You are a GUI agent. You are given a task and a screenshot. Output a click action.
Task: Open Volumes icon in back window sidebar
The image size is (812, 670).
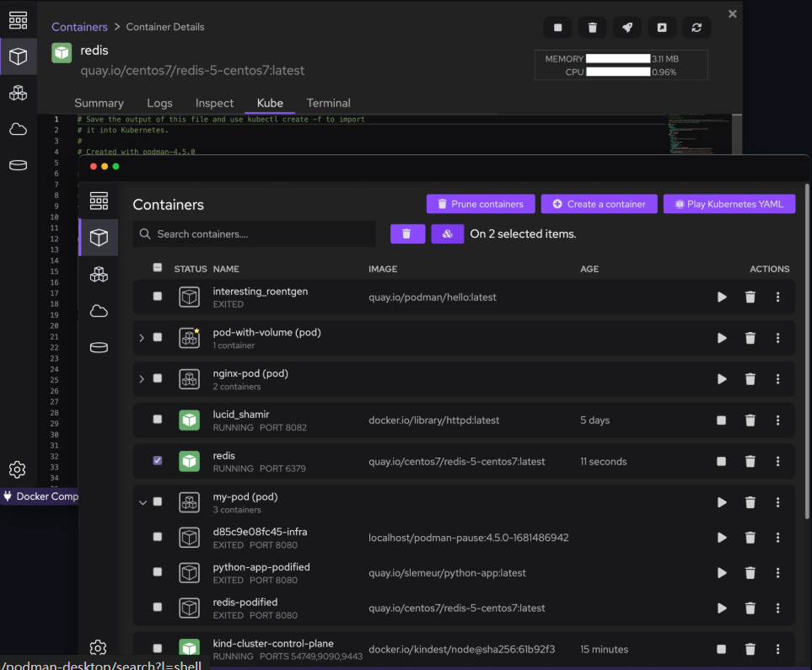18,165
